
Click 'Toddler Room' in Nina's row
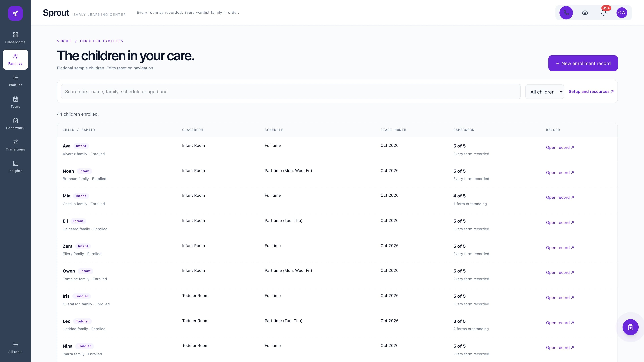tap(195, 346)
